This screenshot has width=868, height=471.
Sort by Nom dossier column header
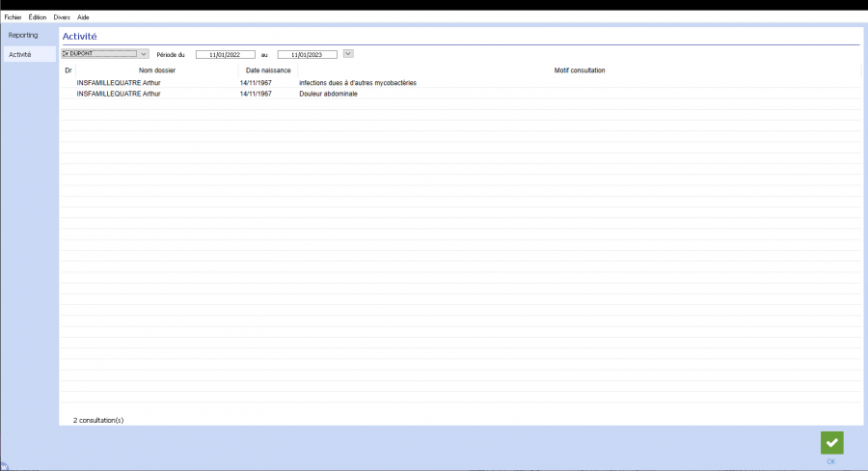[x=157, y=70]
